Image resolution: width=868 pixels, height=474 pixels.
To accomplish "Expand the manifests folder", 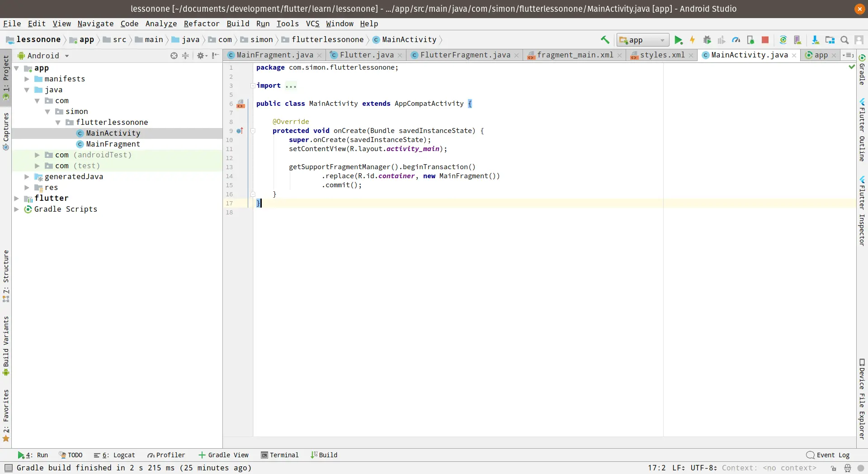I will point(27,79).
